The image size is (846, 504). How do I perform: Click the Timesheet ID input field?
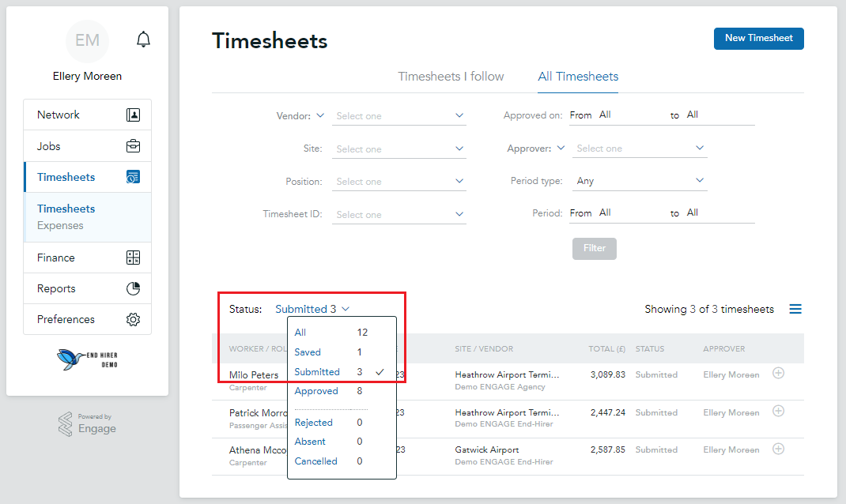[398, 213]
